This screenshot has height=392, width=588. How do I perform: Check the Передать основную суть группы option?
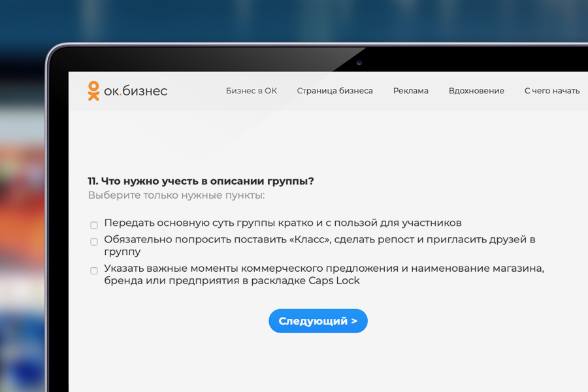[94, 225]
